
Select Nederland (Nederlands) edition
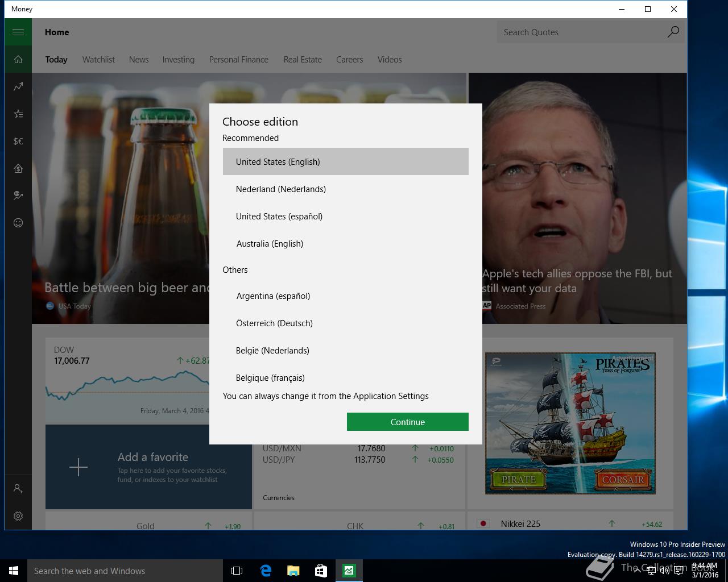click(346, 189)
